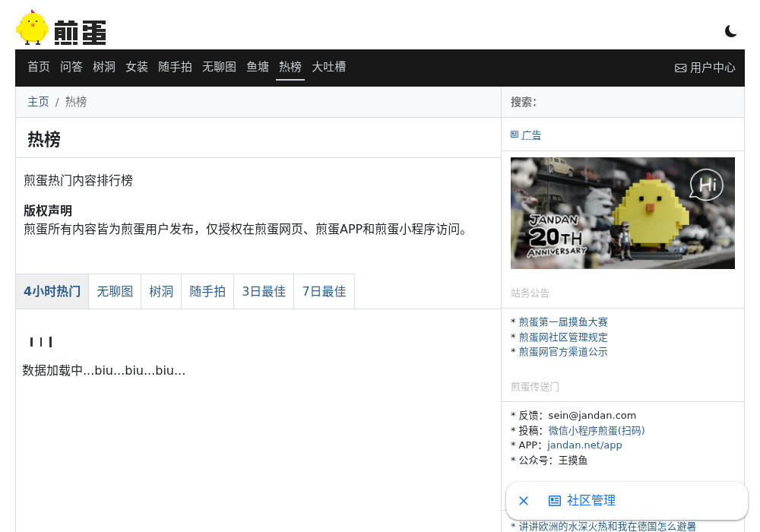Open 大吐槽 in the top navigation
Image resolution: width=760 pixels, height=532 pixels.
coord(328,67)
